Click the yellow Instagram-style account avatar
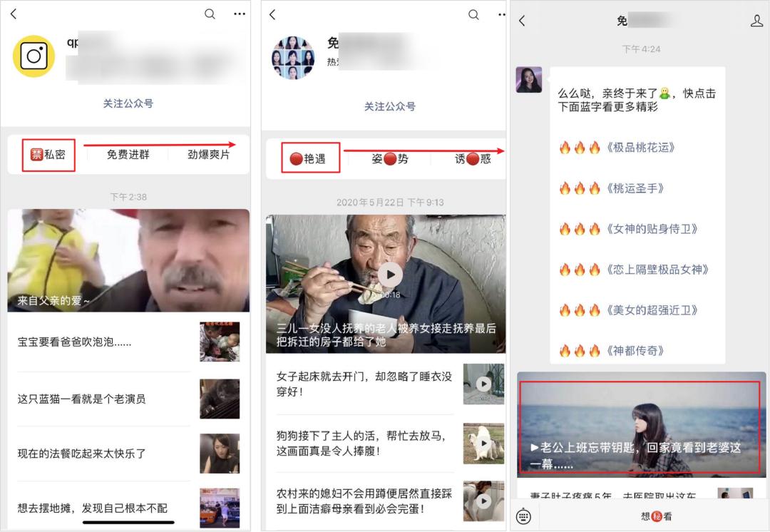Viewport: 770px width, 532px height. (x=34, y=56)
